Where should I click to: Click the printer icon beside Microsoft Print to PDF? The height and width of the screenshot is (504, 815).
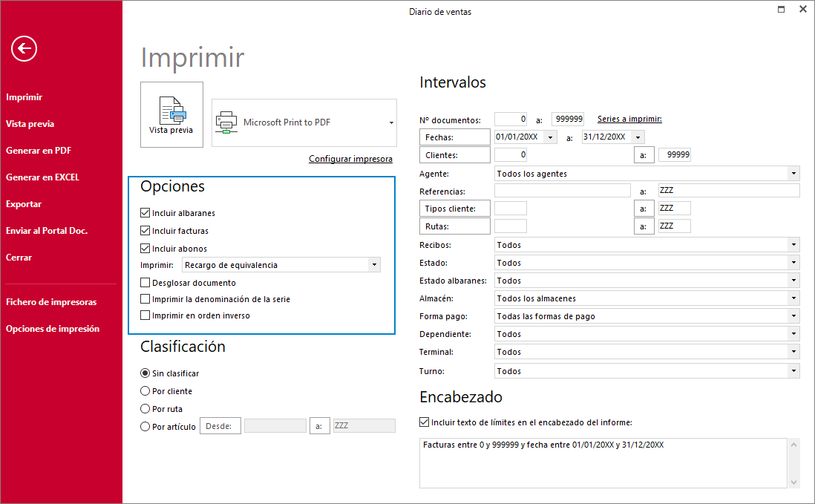(226, 122)
